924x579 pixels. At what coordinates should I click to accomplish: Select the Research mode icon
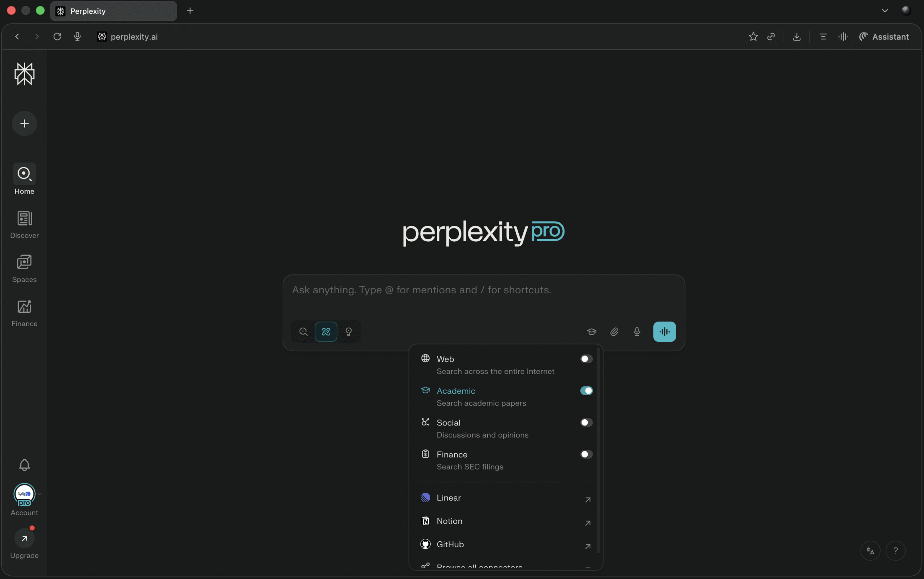click(326, 332)
